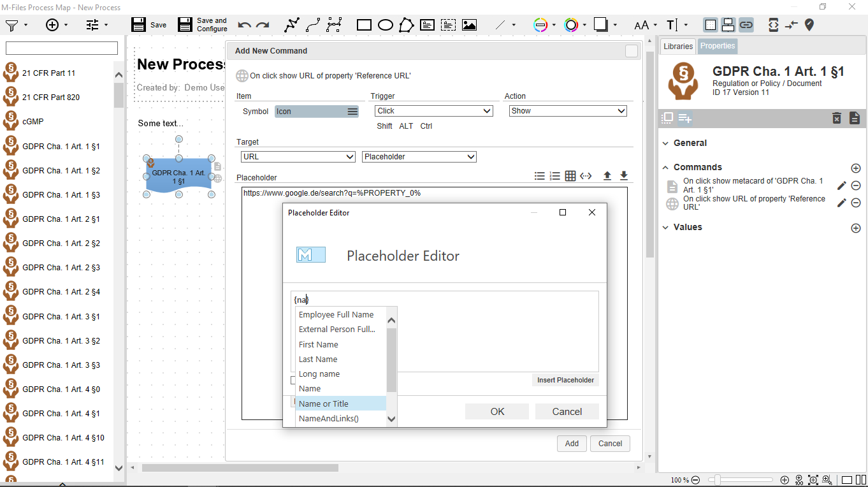Click the zoom slider handle
868x487 pixels.
tap(718, 480)
